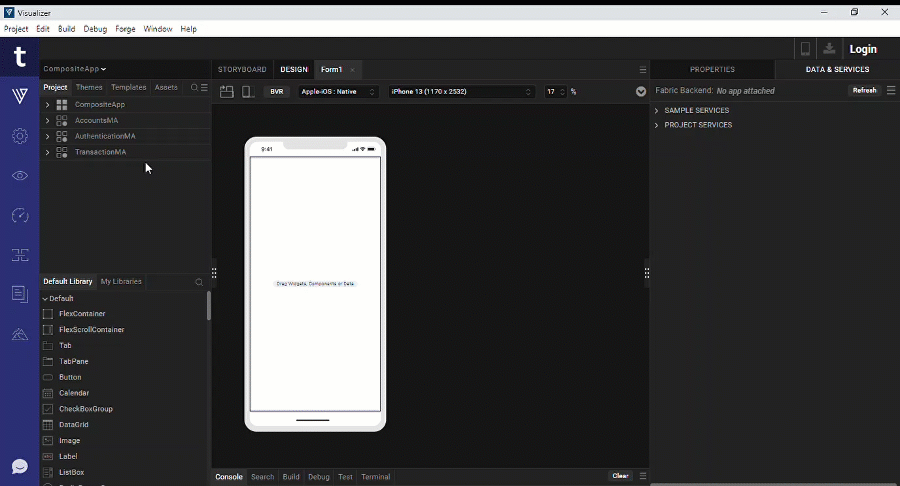Select the DataGrid widget in the library
Viewport: 900px width, 486px height.
(x=74, y=425)
